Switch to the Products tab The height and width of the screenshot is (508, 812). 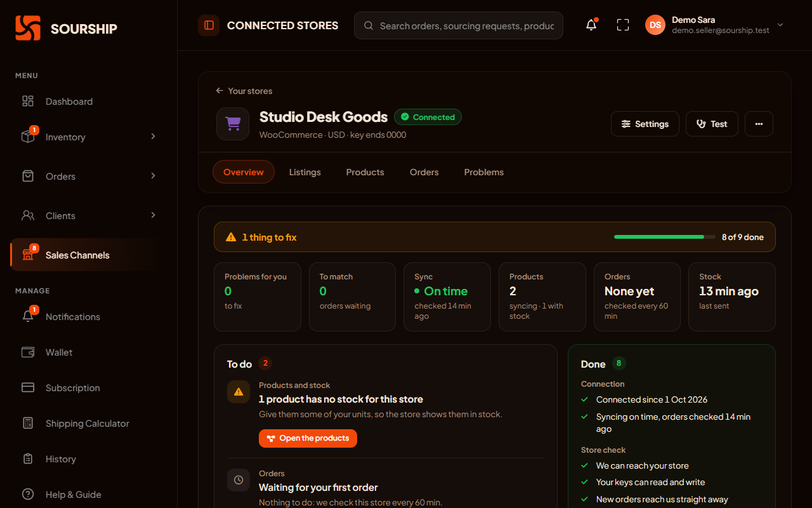click(x=365, y=172)
